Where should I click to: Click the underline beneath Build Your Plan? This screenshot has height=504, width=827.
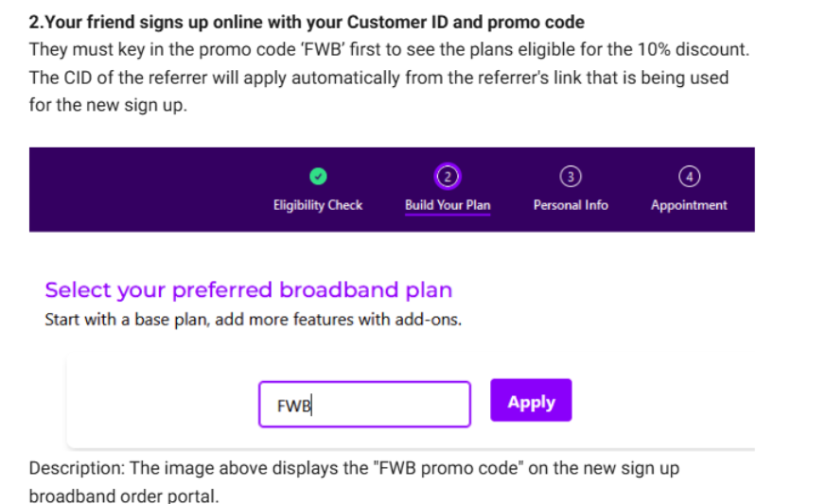[448, 216]
